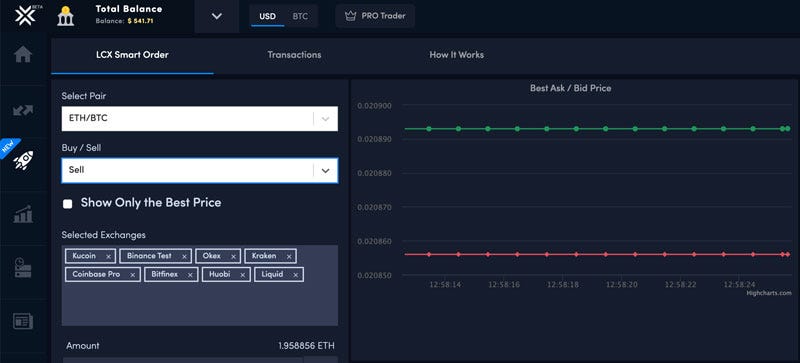800x363 pixels.
Task: Open the rocket Smart Order sidebar icon
Action: 23,160
